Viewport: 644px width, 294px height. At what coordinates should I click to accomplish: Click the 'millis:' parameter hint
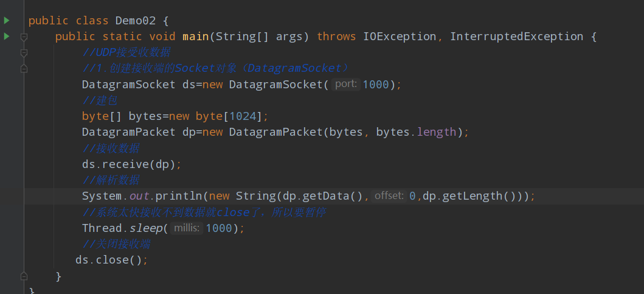click(x=187, y=228)
